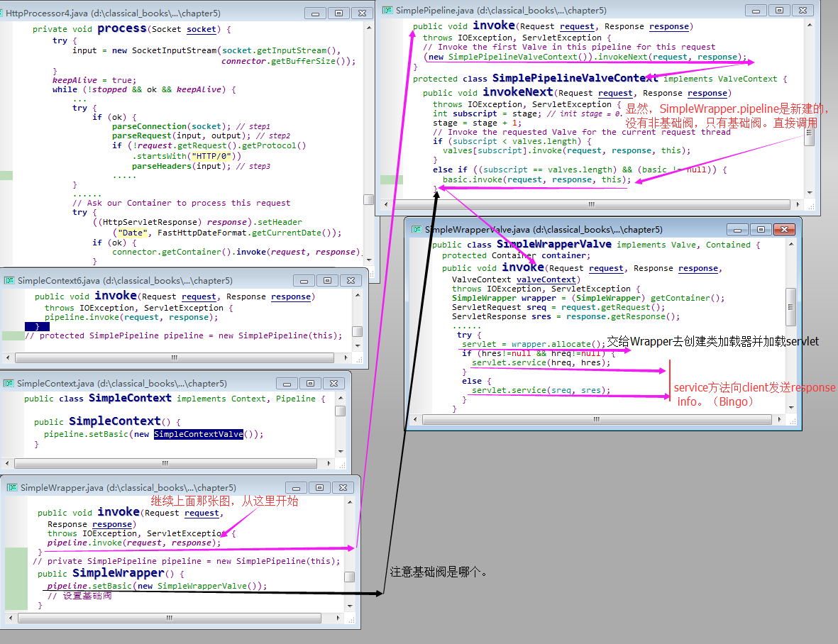This screenshot has height=644, width=838.
Task: Minimize the SimpleContext6.java window
Action: (x=304, y=281)
